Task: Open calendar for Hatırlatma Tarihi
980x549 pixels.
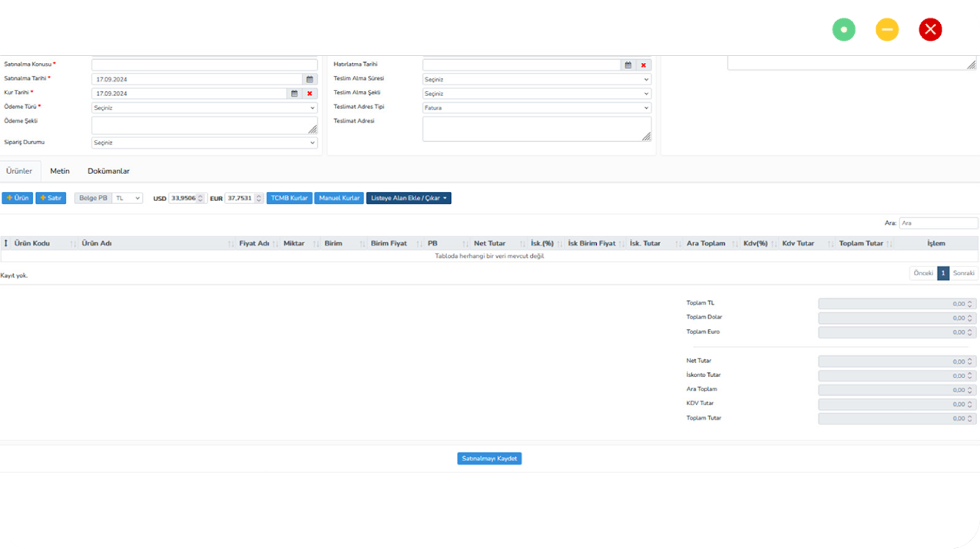Action: (628, 65)
